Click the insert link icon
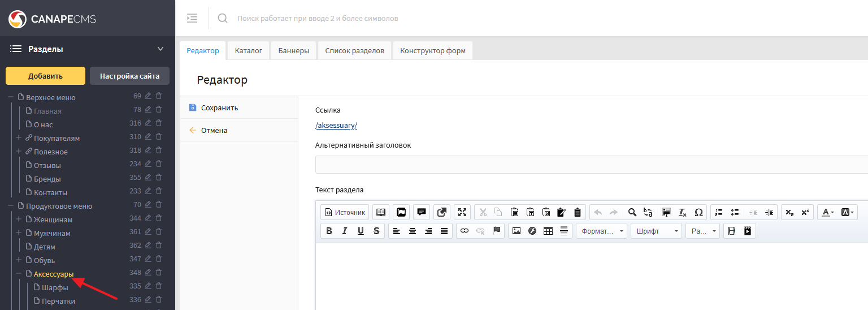The height and width of the screenshot is (310, 868). (465, 231)
